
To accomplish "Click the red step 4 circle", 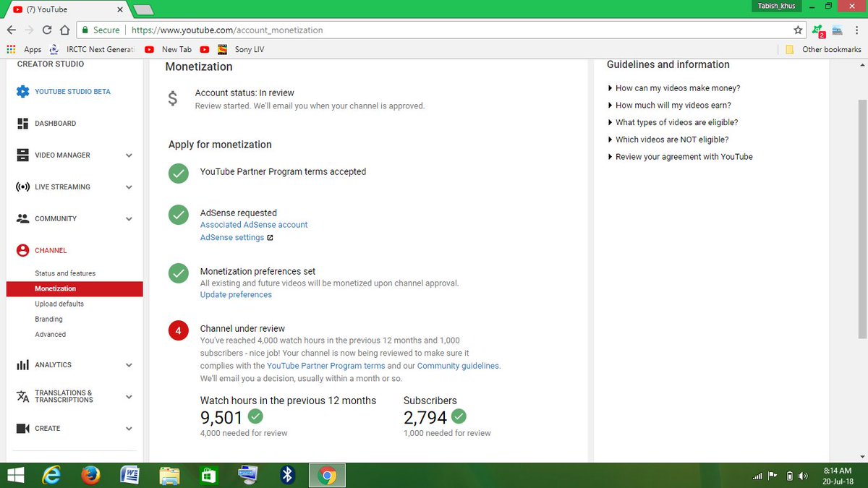I will click(x=179, y=331).
